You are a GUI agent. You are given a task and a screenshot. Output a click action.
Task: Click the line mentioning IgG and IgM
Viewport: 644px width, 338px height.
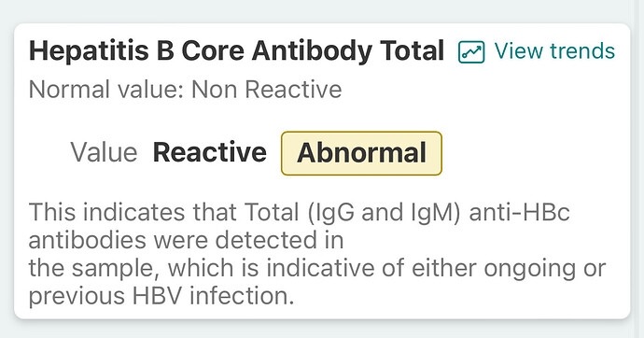click(299, 213)
